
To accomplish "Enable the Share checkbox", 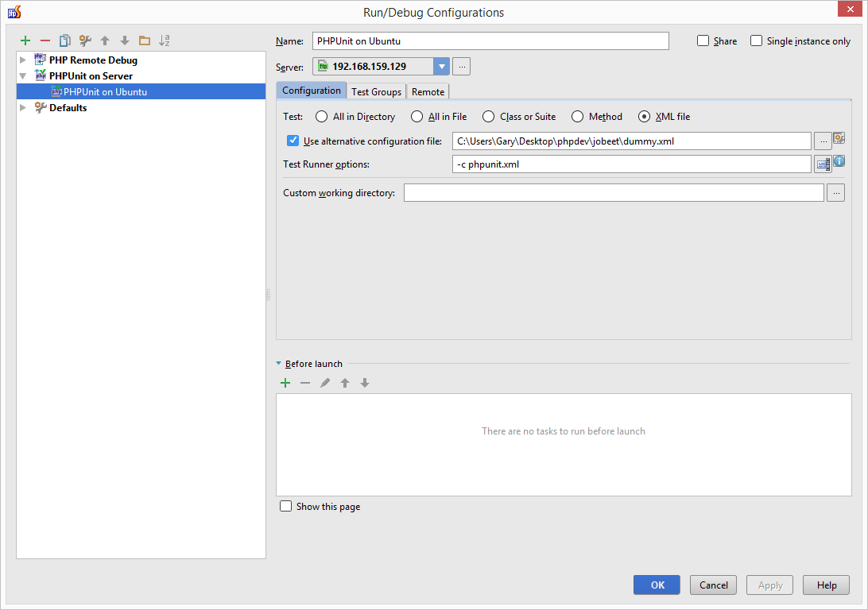I will pyautogui.click(x=703, y=41).
